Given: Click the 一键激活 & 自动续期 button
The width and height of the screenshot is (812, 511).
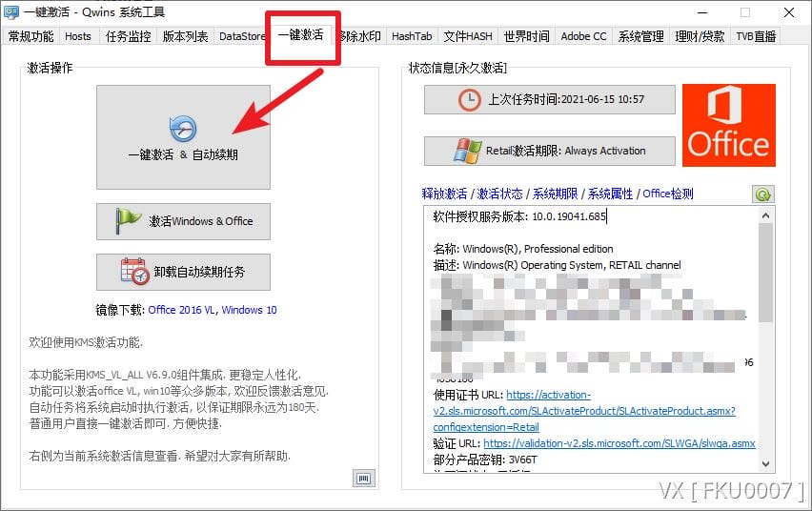Looking at the screenshot, I should pos(183,137).
